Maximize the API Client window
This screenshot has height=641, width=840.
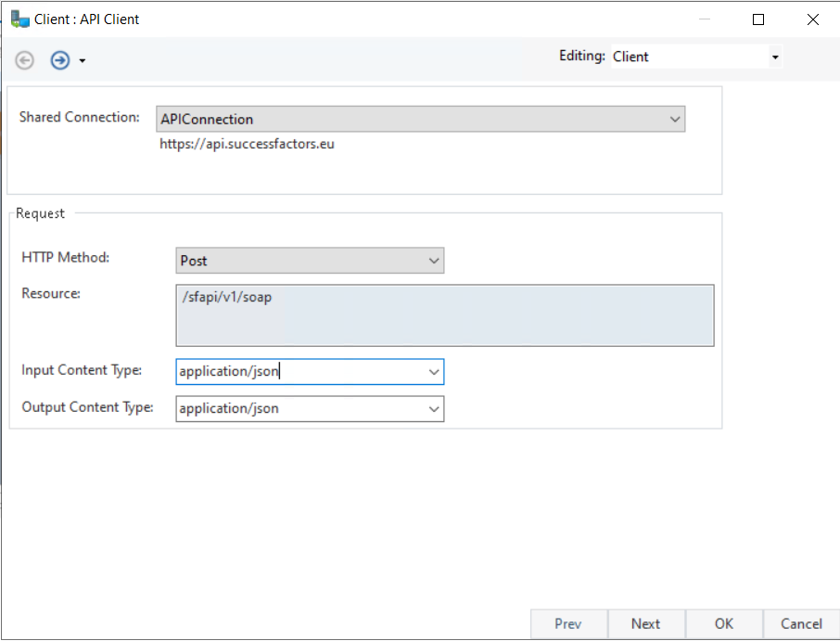pyautogui.click(x=758, y=19)
